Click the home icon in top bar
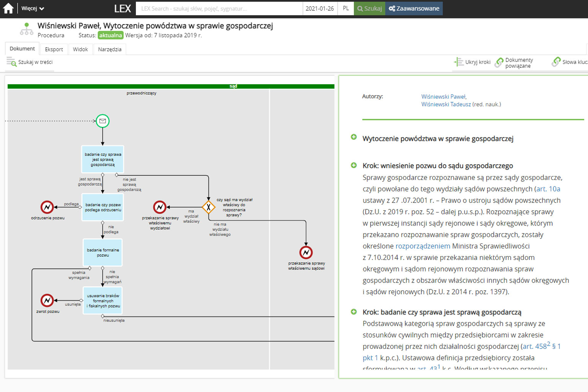 [x=8, y=8]
